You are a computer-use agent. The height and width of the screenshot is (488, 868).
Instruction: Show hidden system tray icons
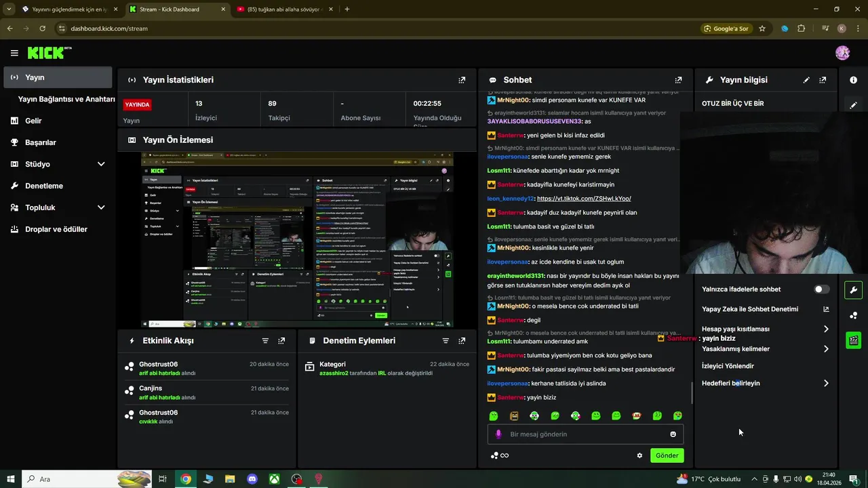[754, 479]
